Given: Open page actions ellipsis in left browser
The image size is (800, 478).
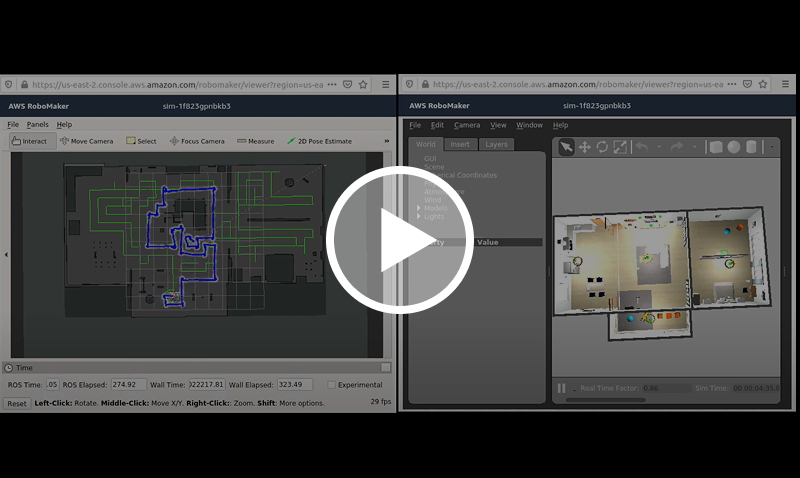Looking at the screenshot, I should click(332, 85).
